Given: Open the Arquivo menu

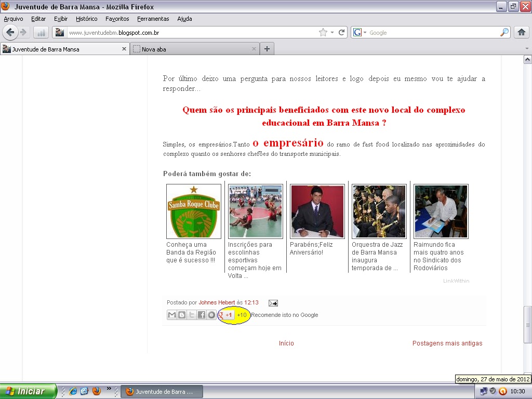Looking at the screenshot, I should click(13, 19).
